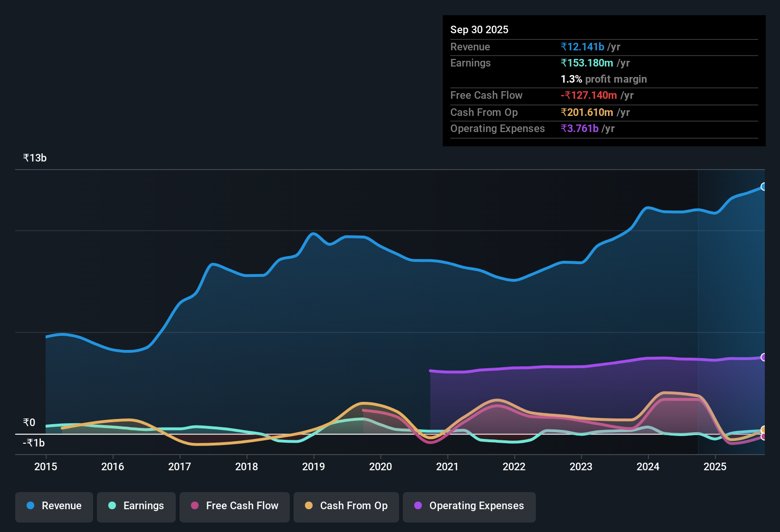Click the teal Earnings dot icon in legend

[112, 506]
